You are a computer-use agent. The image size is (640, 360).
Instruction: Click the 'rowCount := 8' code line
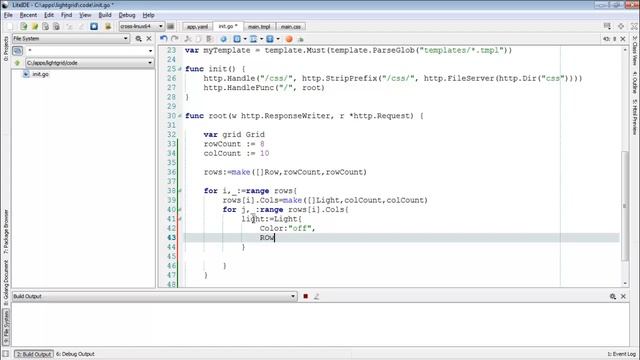(x=234, y=144)
